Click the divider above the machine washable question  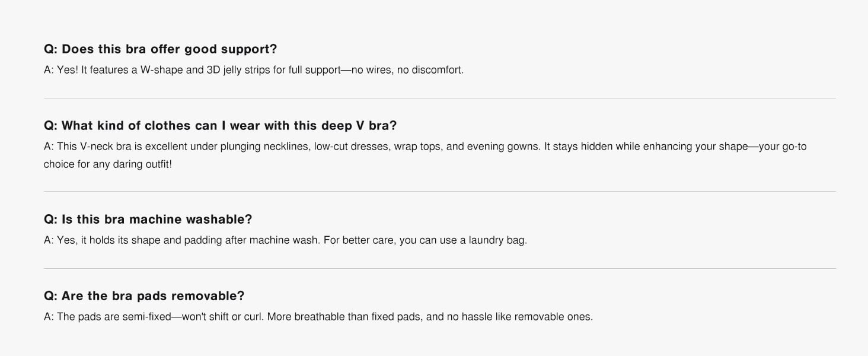click(439, 191)
